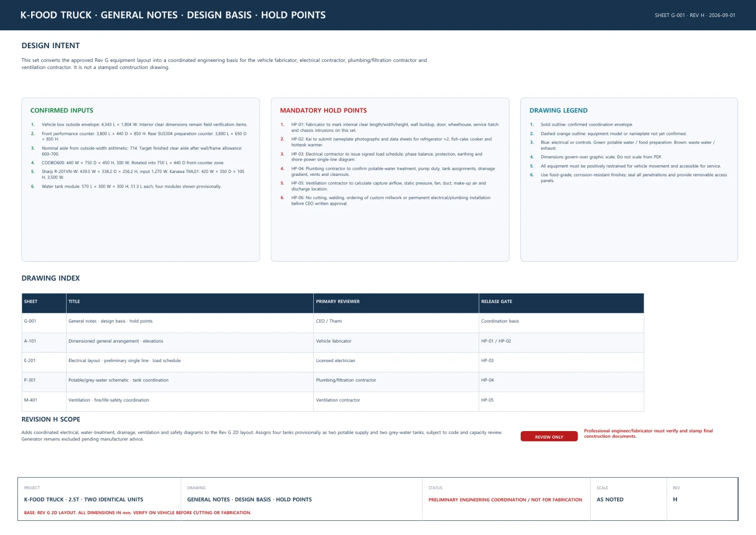Click the 'DRAWING INDEX' section heading
This screenshot has width=756, height=535.
pyautogui.click(x=51, y=278)
